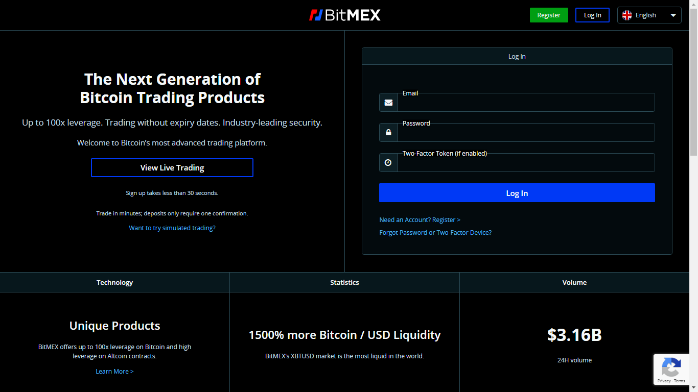
Task: Select the Technology tab
Action: point(114,283)
